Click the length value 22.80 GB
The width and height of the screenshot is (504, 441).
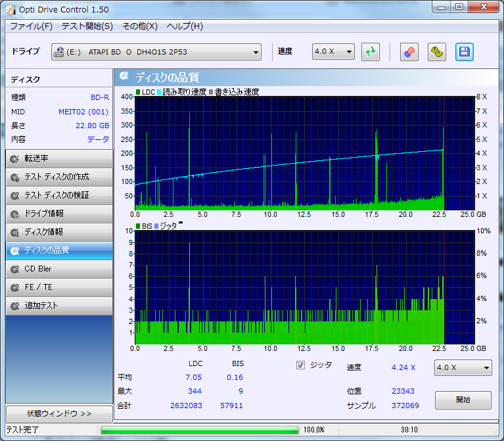click(x=92, y=126)
